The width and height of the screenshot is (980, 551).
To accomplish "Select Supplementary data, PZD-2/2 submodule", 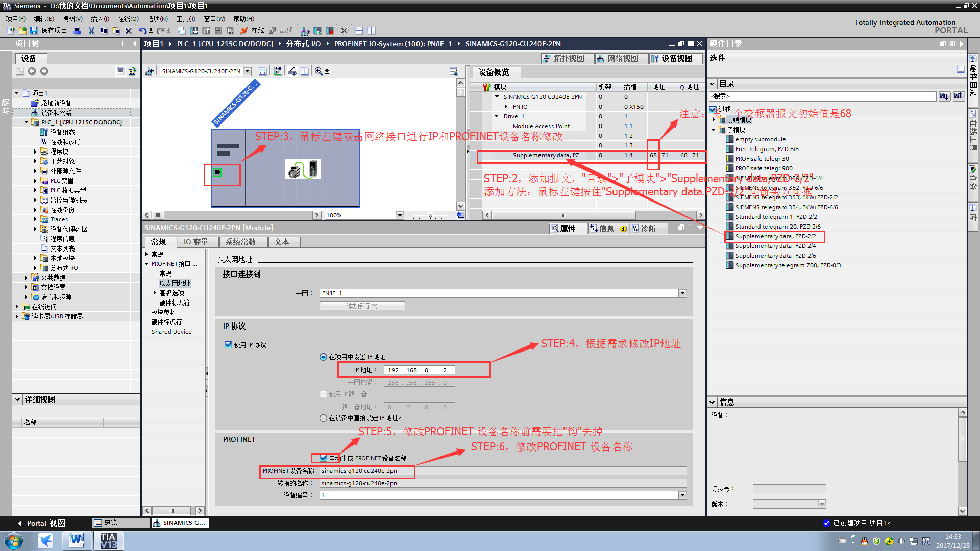I will tap(775, 236).
